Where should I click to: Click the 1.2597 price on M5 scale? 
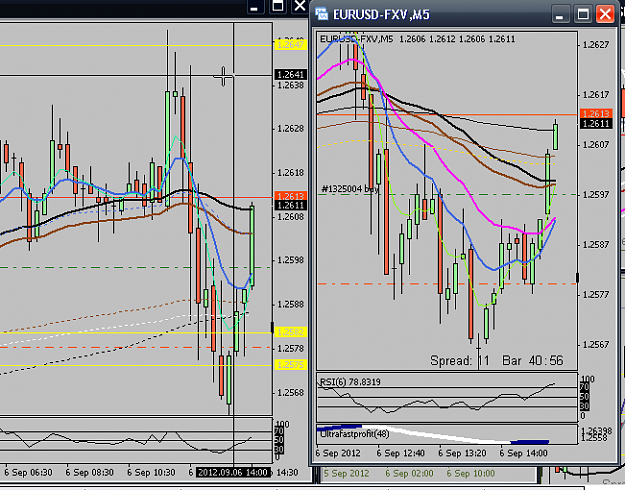point(596,195)
